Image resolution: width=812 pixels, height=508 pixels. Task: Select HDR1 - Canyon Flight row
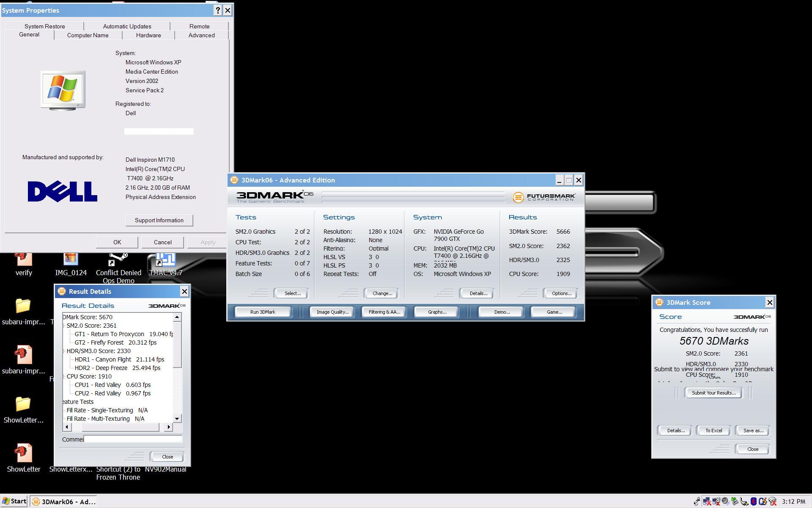pyautogui.click(x=119, y=359)
